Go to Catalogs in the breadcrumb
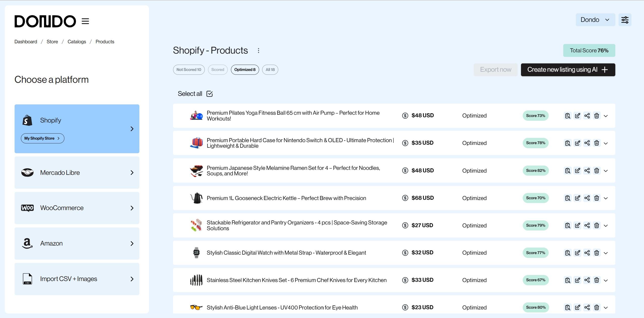The height and width of the screenshot is (318, 644). click(x=77, y=42)
